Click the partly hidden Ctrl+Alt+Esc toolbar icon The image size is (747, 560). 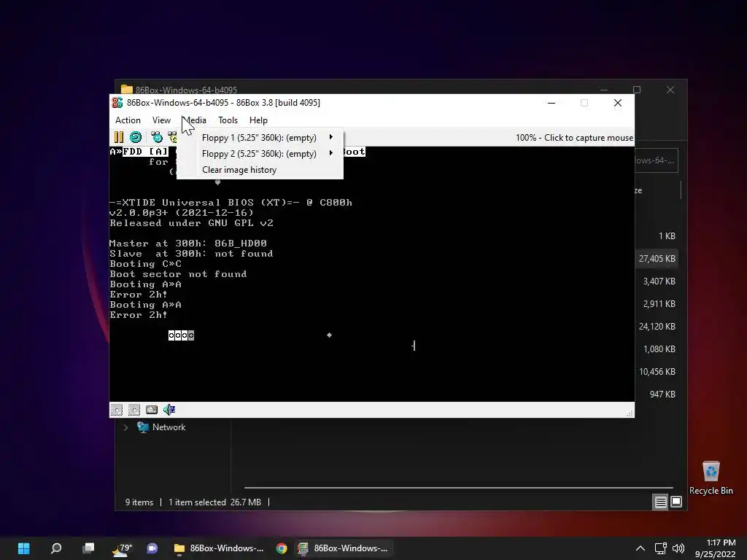click(172, 138)
